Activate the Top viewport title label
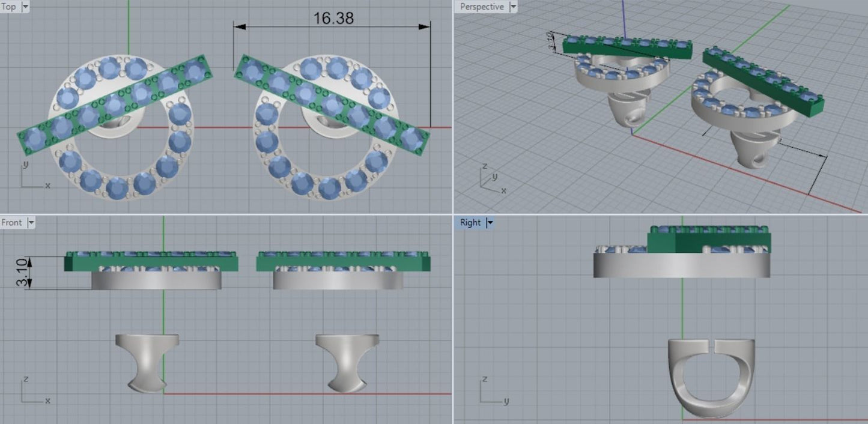868x424 pixels. coord(10,7)
